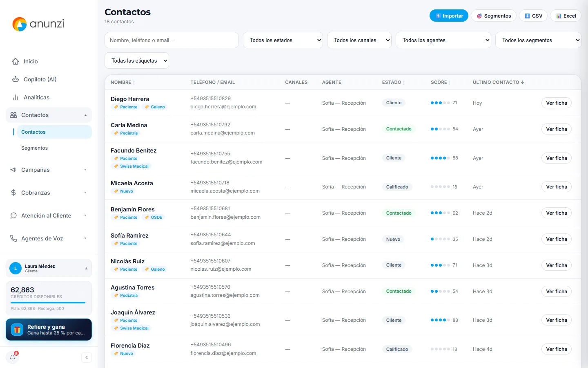Click Ver ficha for Nicolás Ruiz

click(x=557, y=265)
